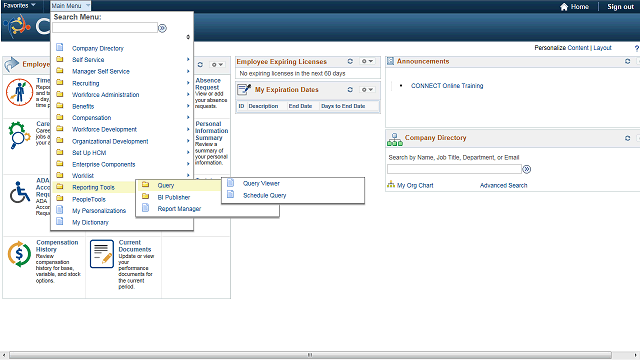Click the BI Publisher folder icon
The width and height of the screenshot is (640, 360).
point(145,196)
